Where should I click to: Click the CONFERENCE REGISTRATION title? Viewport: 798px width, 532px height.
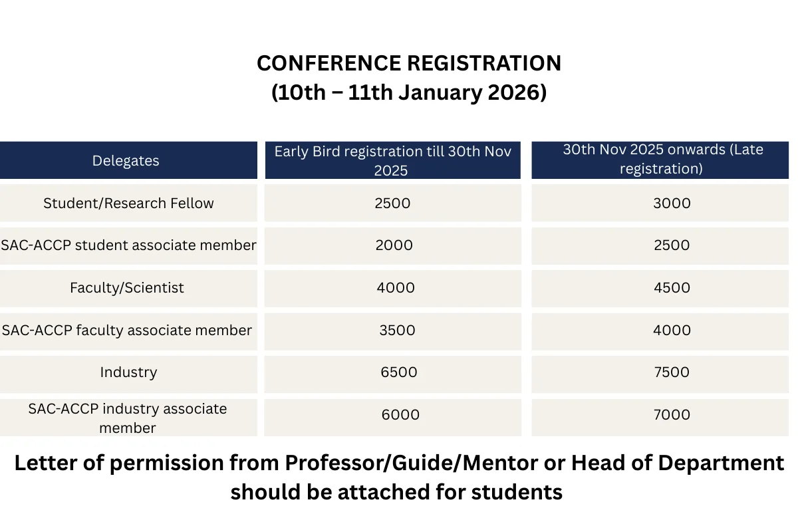click(408, 64)
